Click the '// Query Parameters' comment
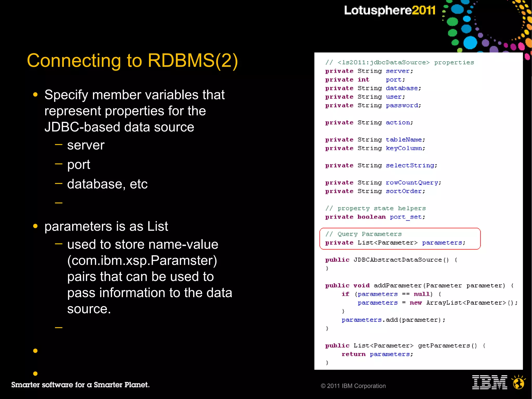Viewport: 532px width, 399px height. [x=363, y=234]
